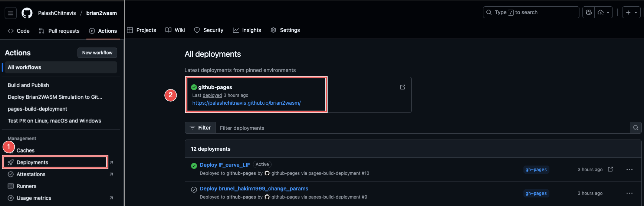
Task: Open pages-build-deployment #10 link
Action: point(339,173)
